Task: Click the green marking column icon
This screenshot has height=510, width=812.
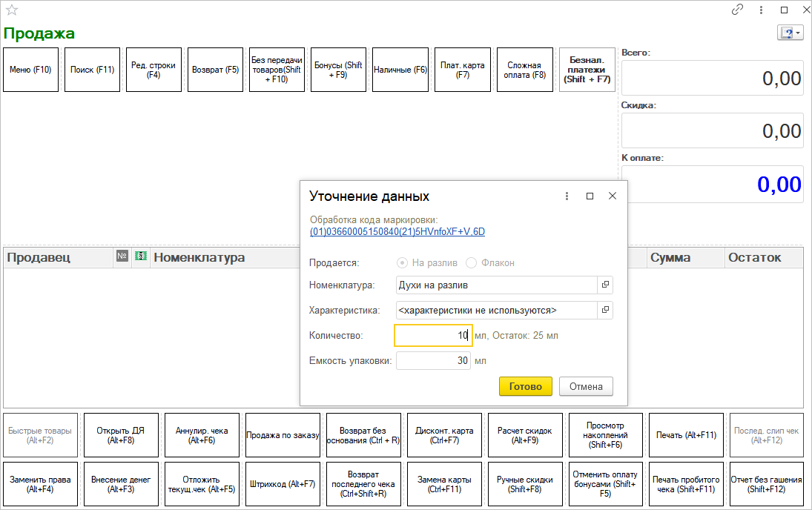Action: (140, 257)
